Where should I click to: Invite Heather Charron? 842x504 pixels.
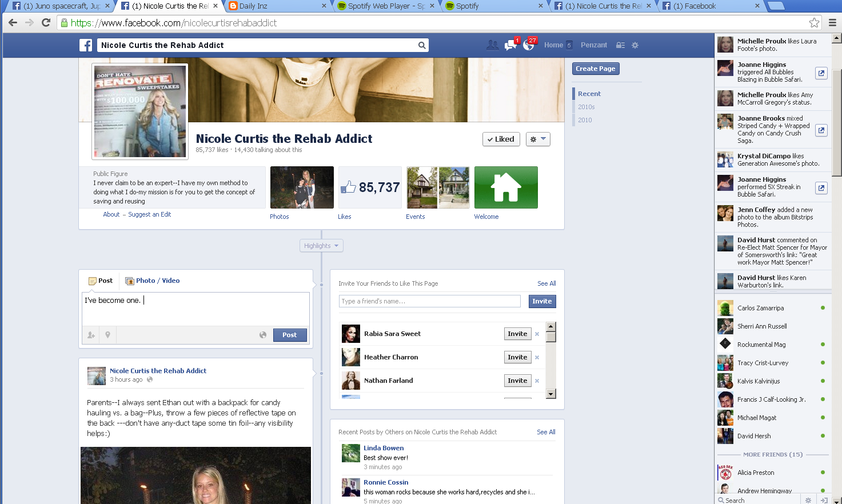pyautogui.click(x=517, y=357)
